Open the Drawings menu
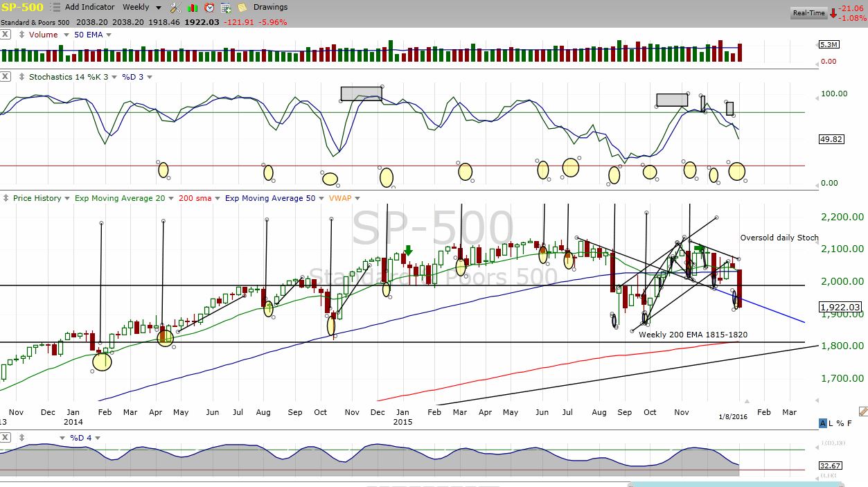 [x=270, y=8]
